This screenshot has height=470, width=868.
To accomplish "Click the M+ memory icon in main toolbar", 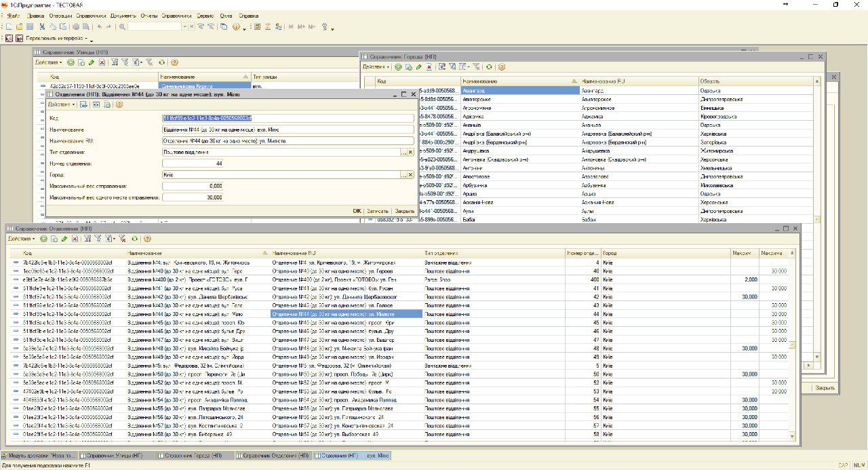I will click(301, 27).
